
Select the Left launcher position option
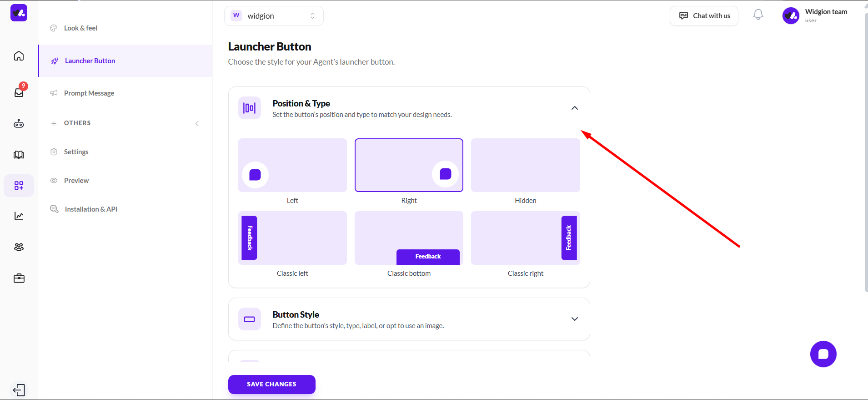click(292, 165)
